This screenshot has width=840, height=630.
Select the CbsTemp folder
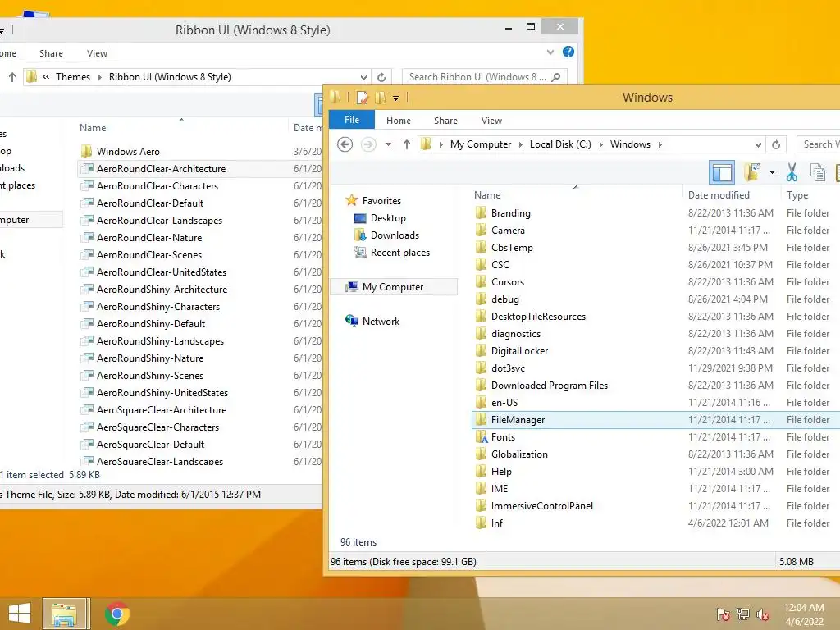pos(512,248)
